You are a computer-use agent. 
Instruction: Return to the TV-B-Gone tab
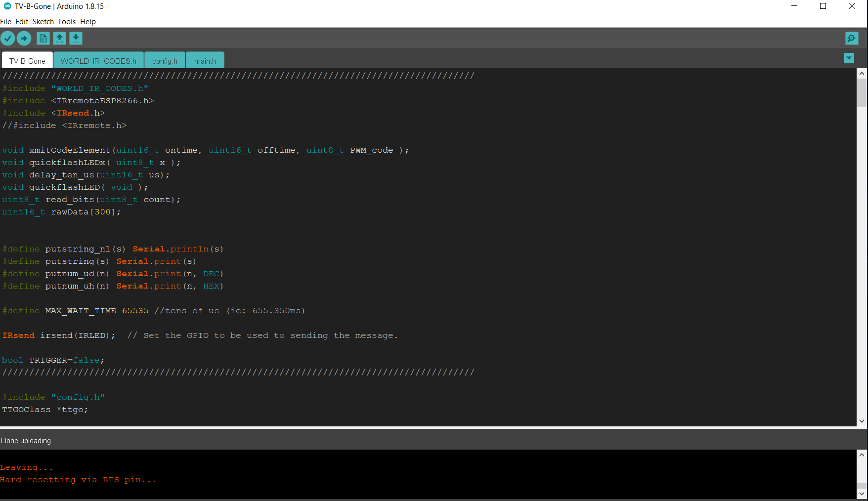click(x=26, y=60)
